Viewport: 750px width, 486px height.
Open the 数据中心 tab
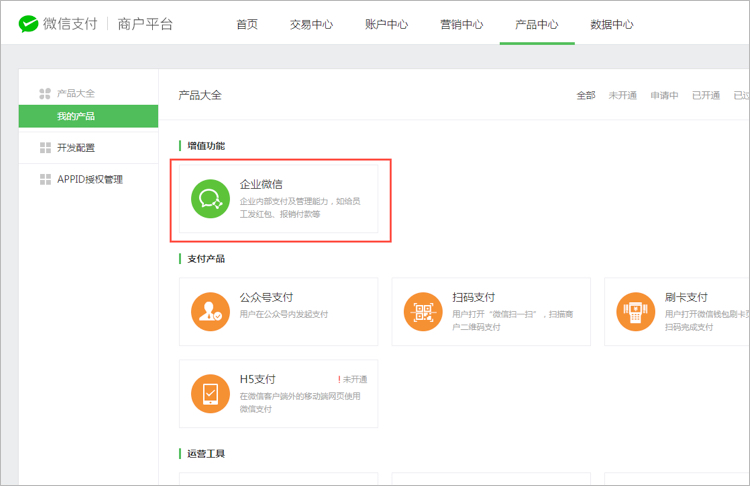click(x=612, y=24)
